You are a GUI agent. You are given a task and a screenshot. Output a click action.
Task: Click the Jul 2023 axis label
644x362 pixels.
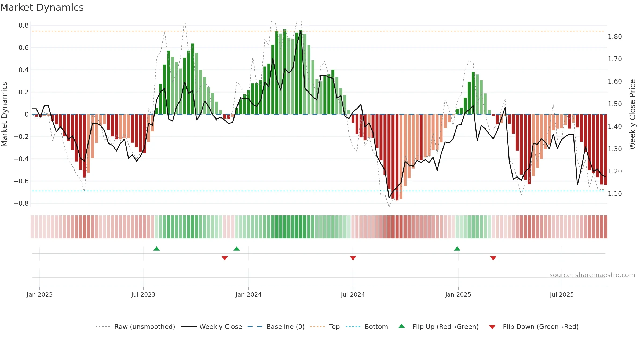click(x=143, y=294)
